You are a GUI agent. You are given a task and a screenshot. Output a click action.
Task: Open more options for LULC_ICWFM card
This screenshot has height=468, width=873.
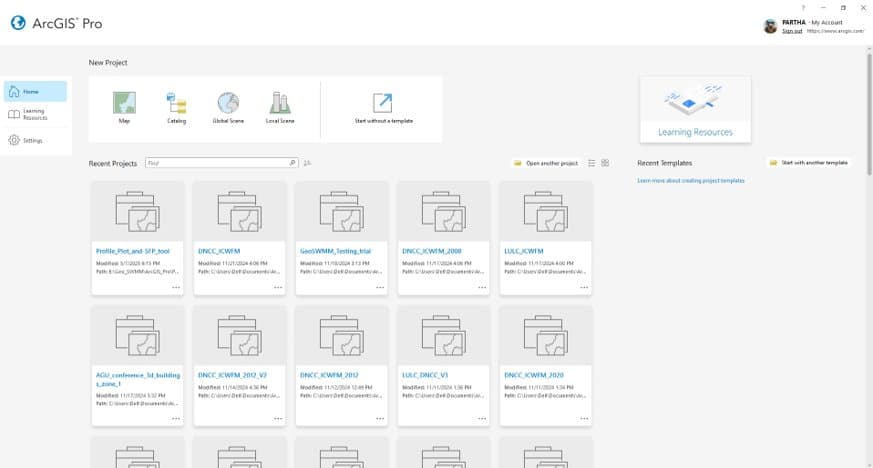[584, 287]
